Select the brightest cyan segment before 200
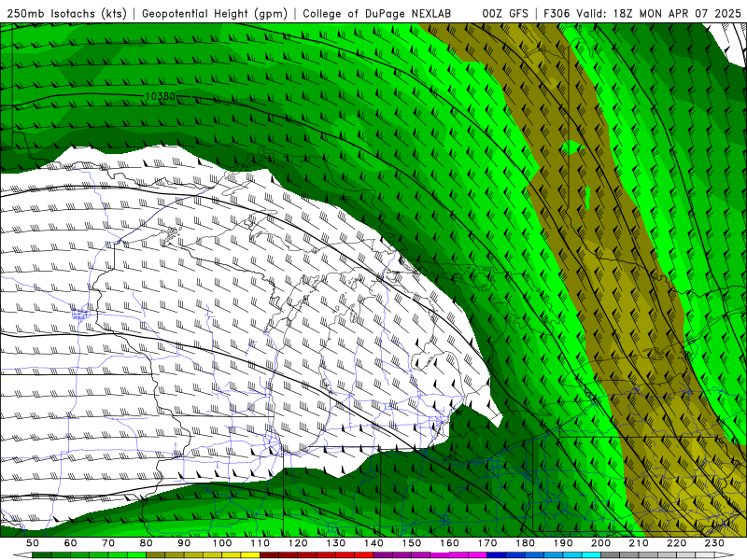Screen dimensions: 747x560 pos(592,555)
